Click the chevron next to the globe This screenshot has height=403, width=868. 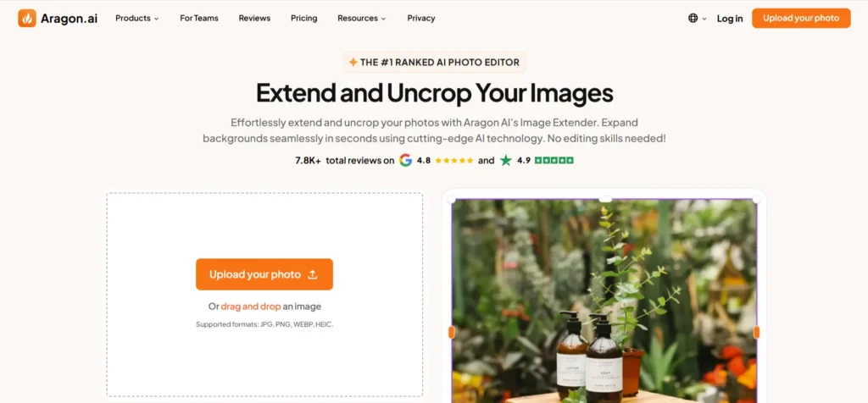click(x=704, y=19)
